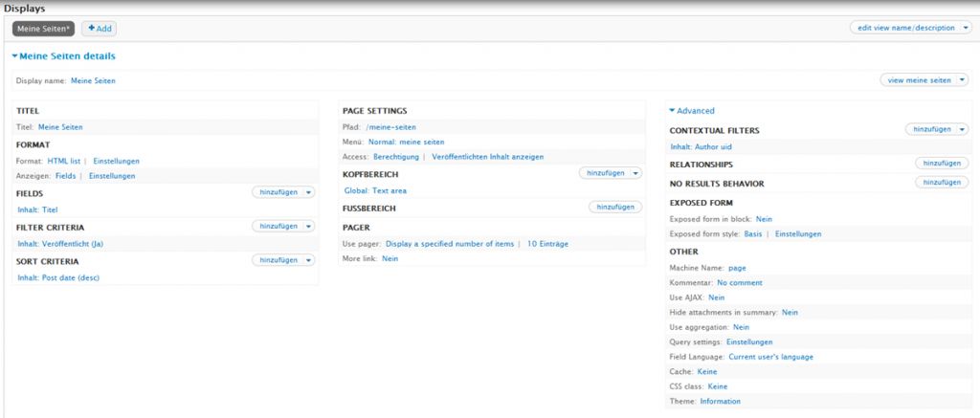
Task: Click the Add display button
Action: (100, 29)
